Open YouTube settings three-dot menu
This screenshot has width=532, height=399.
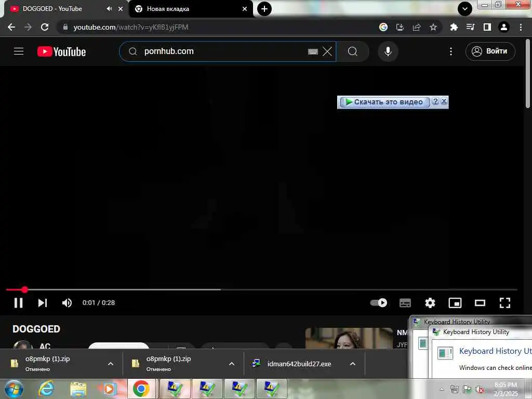pyautogui.click(x=450, y=51)
